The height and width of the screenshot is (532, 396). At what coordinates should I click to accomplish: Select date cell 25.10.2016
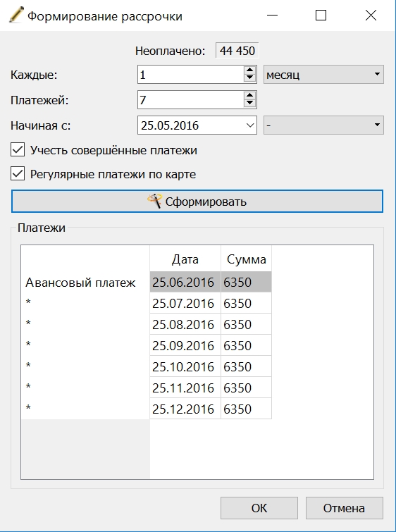tap(185, 366)
